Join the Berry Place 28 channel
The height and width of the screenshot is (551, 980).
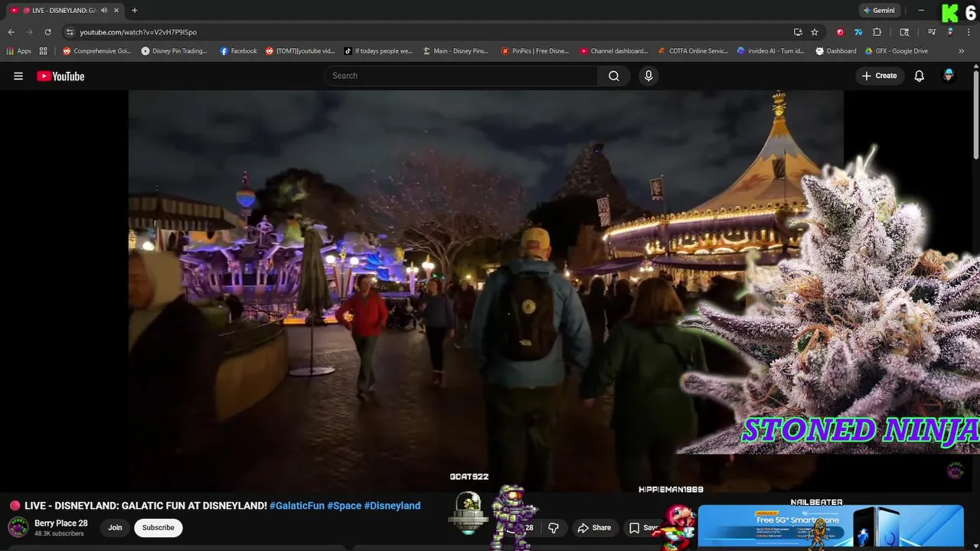coord(115,527)
